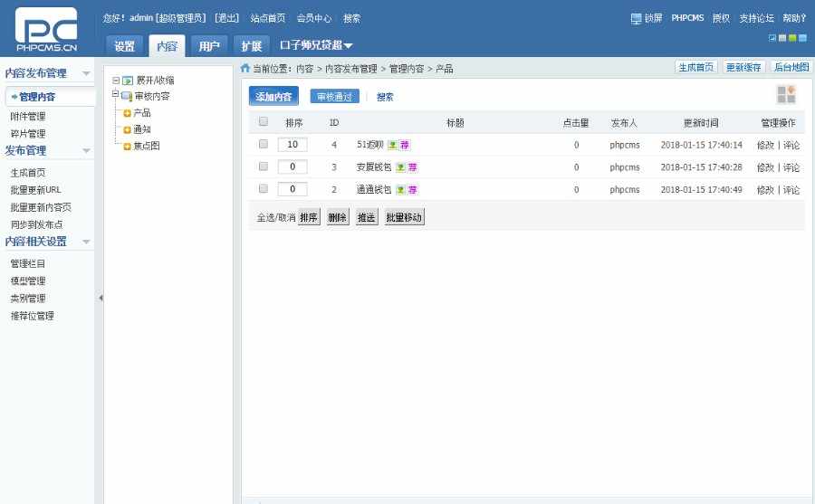Click the left sidebar collapse arrow handle
This screenshot has width=815, height=504.
tap(101, 298)
